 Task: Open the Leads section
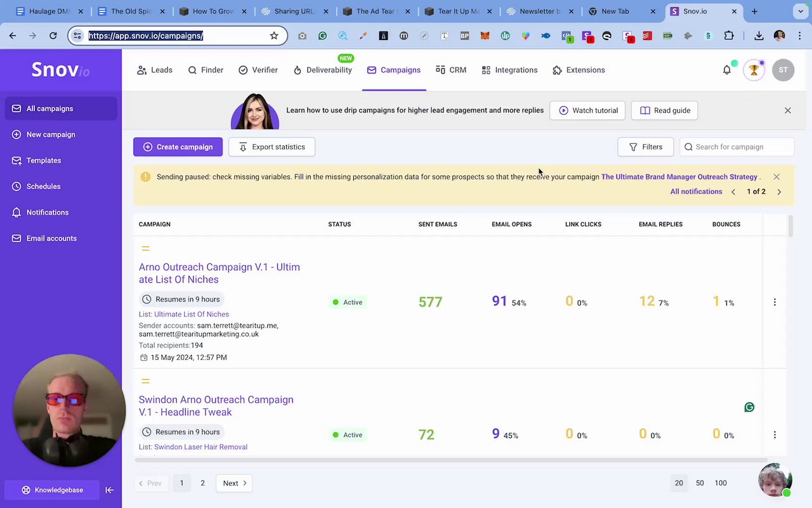point(155,70)
